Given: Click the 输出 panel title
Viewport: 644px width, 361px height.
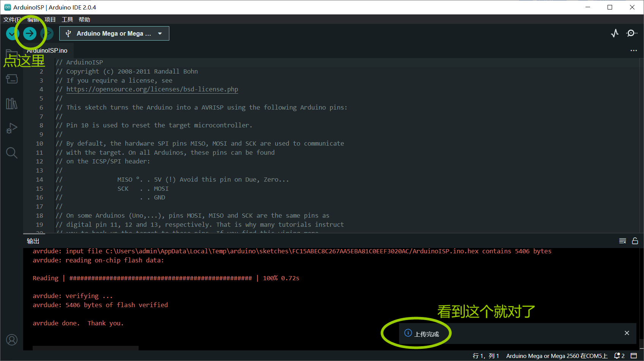Looking at the screenshot, I should tap(33, 241).
